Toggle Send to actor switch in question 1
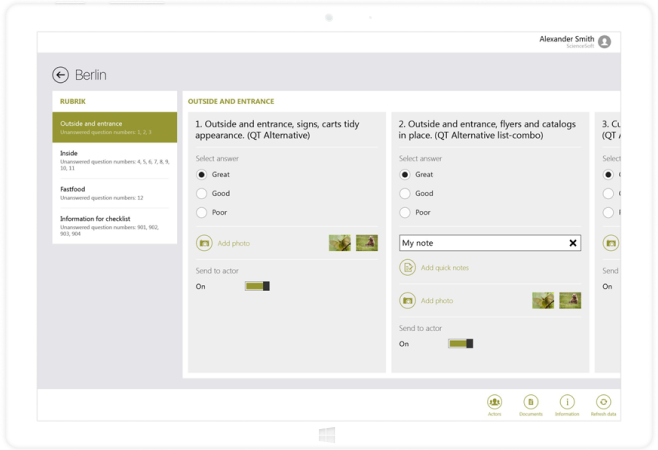 point(257,286)
